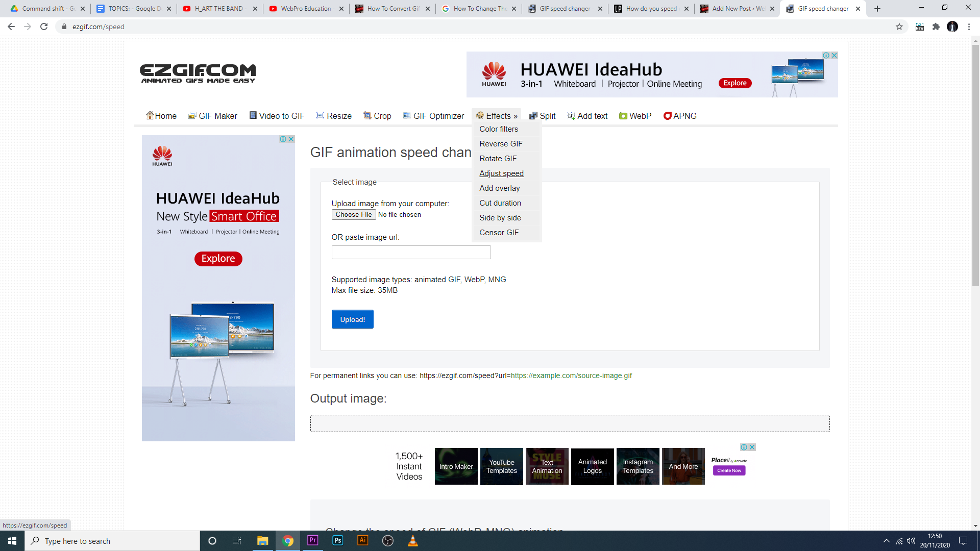The width and height of the screenshot is (980, 551).
Task: Select Rotate GIF from Effects menu
Action: (498, 159)
